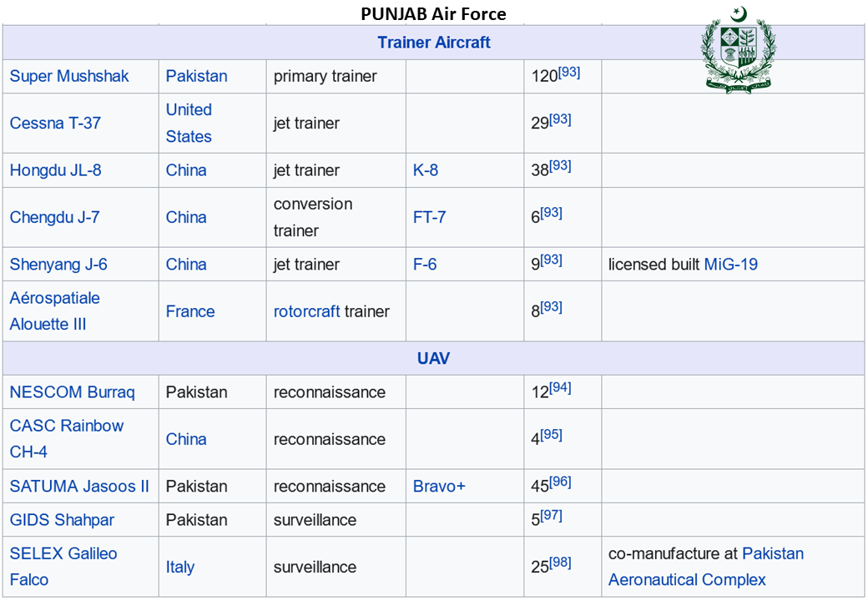Follow the Hongdu JL-8 link
The height and width of the screenshot is (601, 868).
click(x=55, y=170)
